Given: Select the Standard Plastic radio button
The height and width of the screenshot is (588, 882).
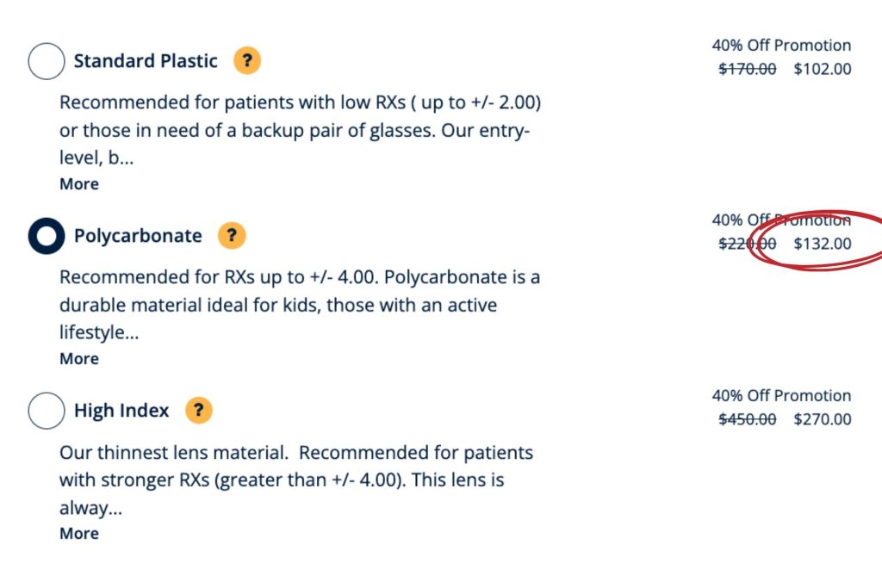Looking at the screenshot, I should (x=47, y=60).
